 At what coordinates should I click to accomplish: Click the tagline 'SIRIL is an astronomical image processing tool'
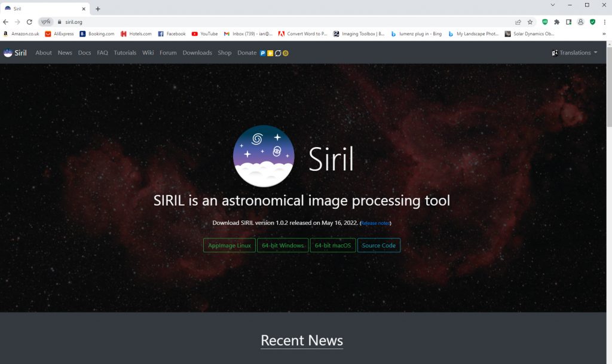(302, 201)
